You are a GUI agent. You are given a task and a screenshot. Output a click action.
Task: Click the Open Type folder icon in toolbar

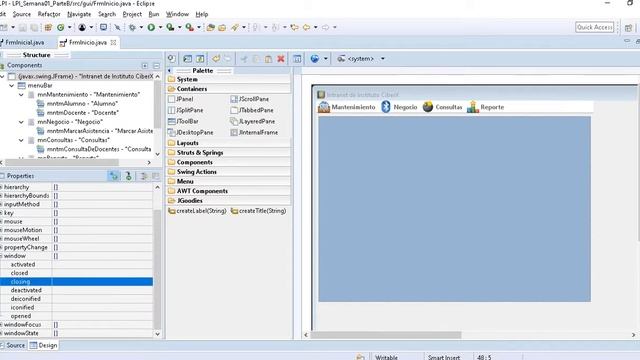coord(211,27)
